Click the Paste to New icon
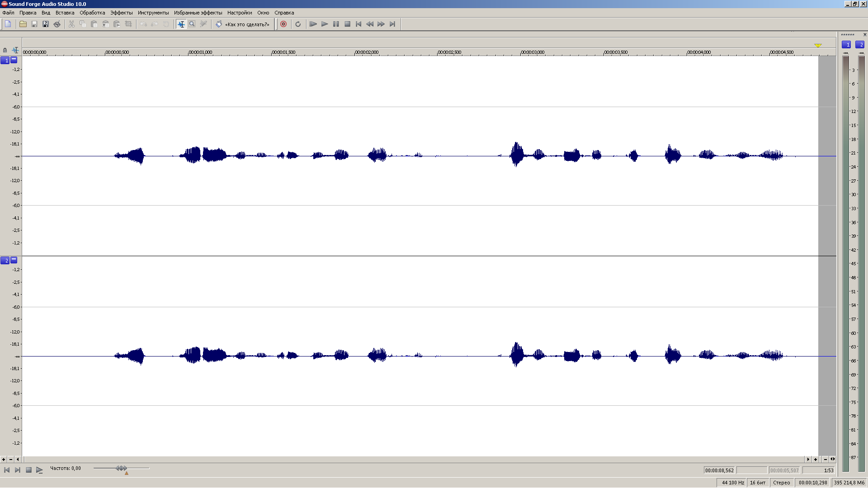The image size is (868, 488). [x=117, y=24]
